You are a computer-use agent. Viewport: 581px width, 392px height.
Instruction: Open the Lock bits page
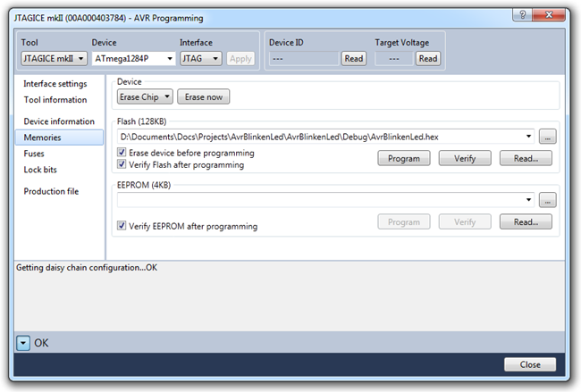[x=41, y=170]
